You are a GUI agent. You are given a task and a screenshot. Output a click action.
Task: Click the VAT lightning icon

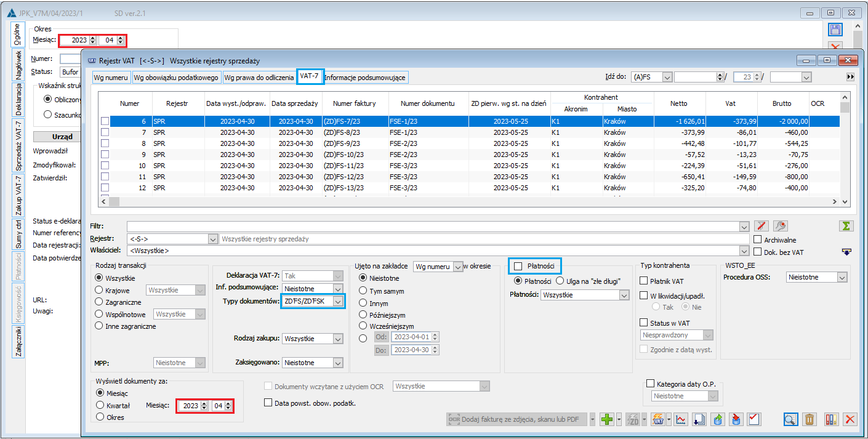658,419
